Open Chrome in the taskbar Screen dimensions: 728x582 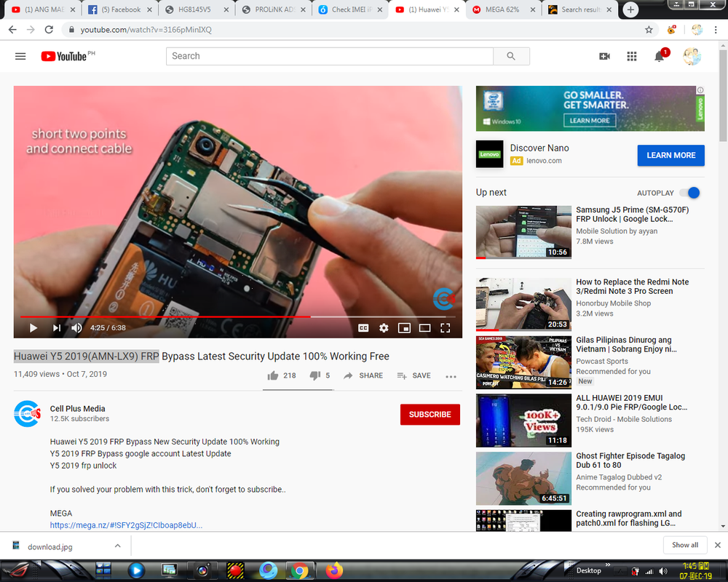[299, 570]
